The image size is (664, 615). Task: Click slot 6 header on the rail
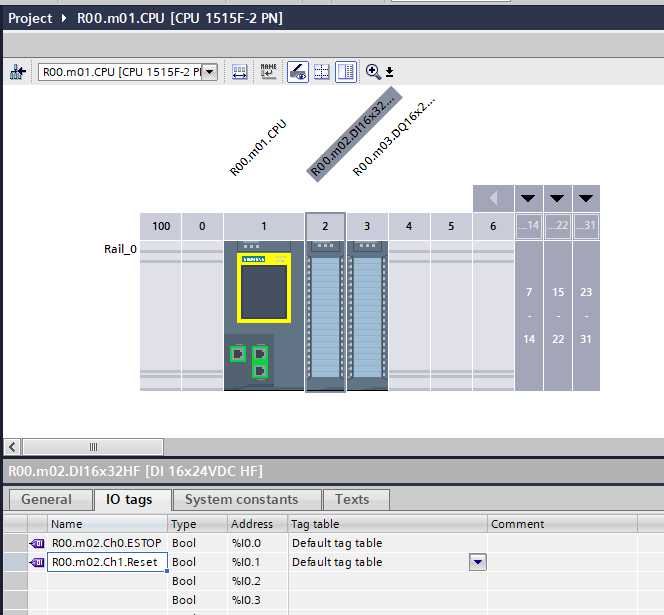[493, 226]
